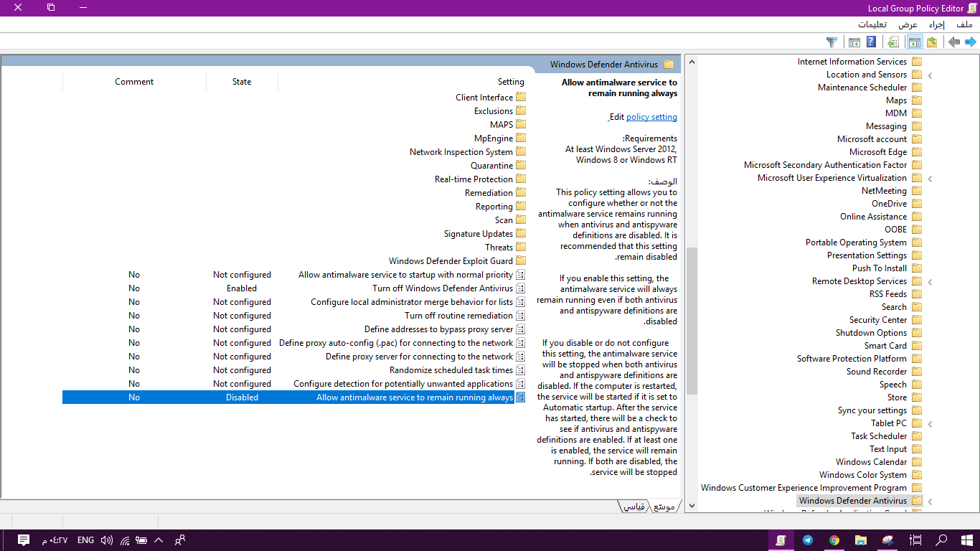The height and width of the screenshot is (551, 980).
Task: Click the ENG input language indicator
Action: [x=85, y=540]
